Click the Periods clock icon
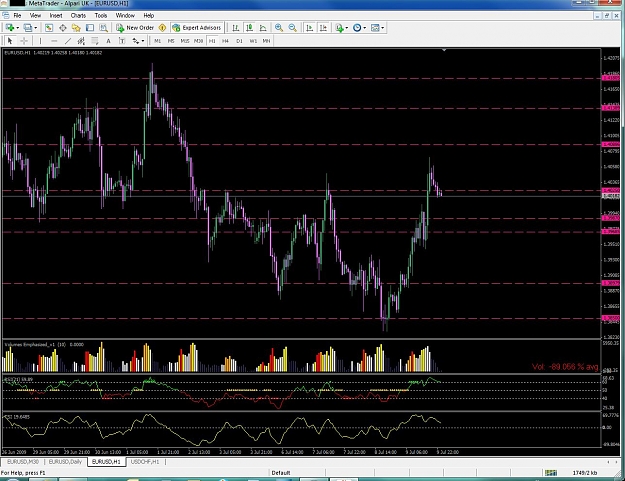625x481 pixels. [357, 28]
